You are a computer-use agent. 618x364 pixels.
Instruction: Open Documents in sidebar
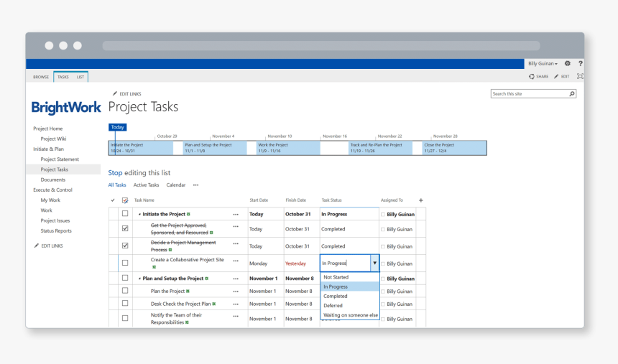point(52,179)
